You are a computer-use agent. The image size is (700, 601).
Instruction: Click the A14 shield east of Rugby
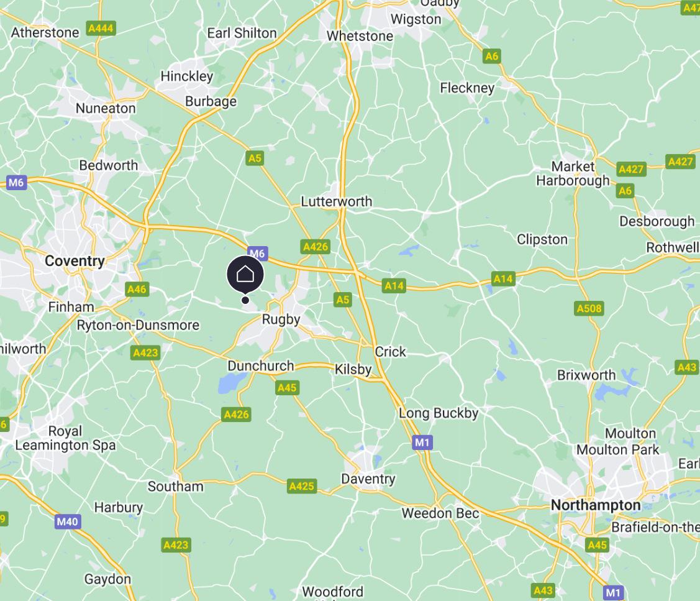pyautogui.click(x=394, y=285)
